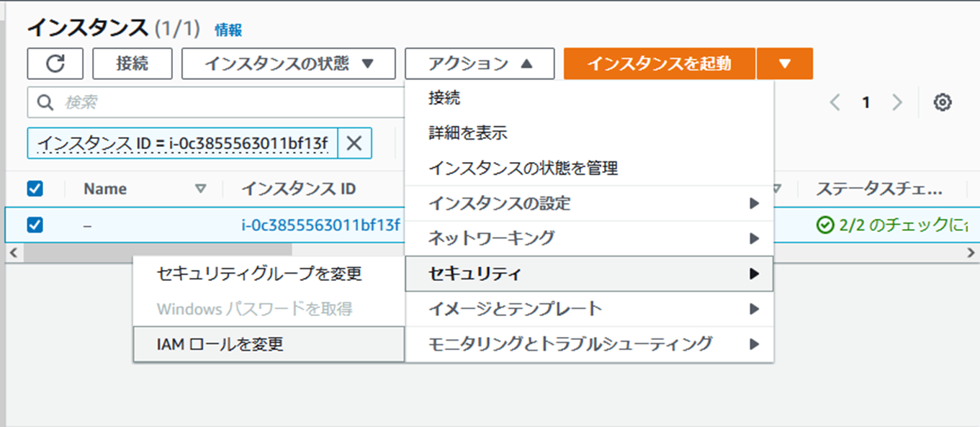980x427 pixels.
Task: Open the table settings gear icon
Action: coord(943,103)
